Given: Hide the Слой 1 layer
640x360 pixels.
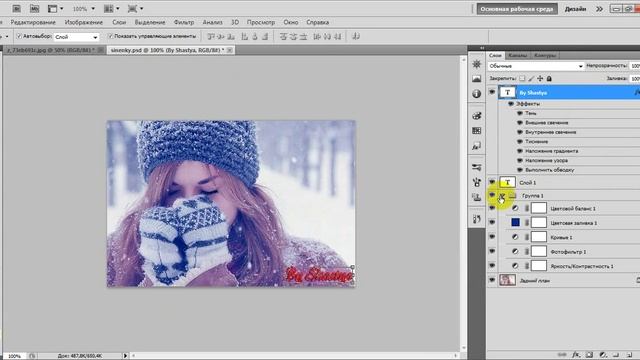Looking at the screenshot, I should 492,182.
